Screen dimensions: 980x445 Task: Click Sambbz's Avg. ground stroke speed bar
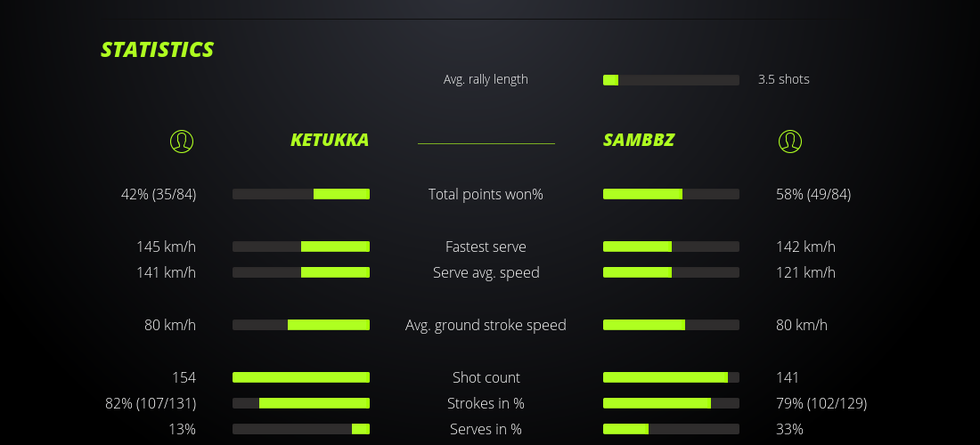671,325
